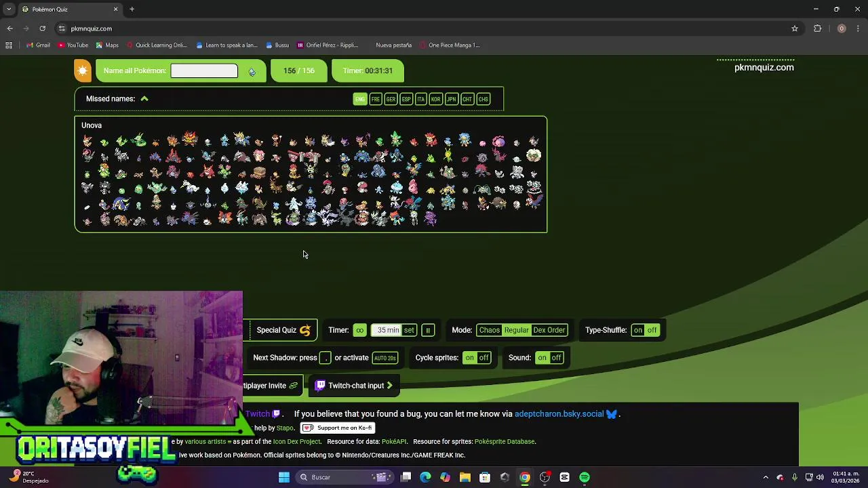Select ITA language
This screenshot has width=868, height=488.
[421, 99]
